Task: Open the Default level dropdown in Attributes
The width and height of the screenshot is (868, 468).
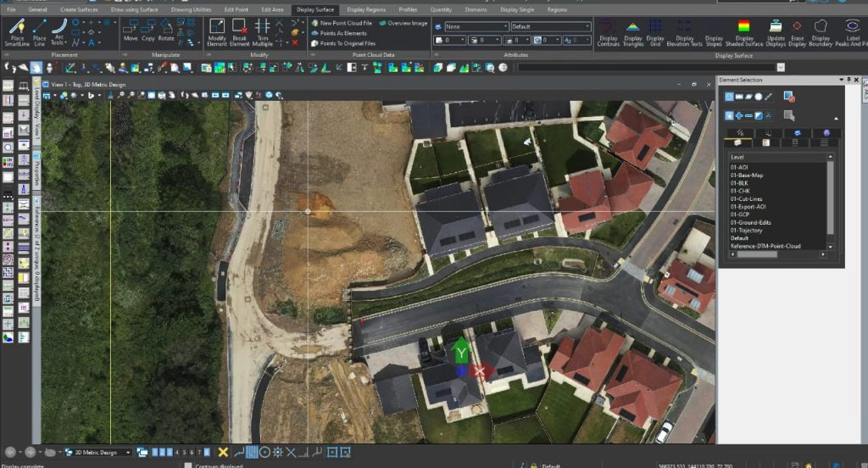Action: click(x=550, y=26)
